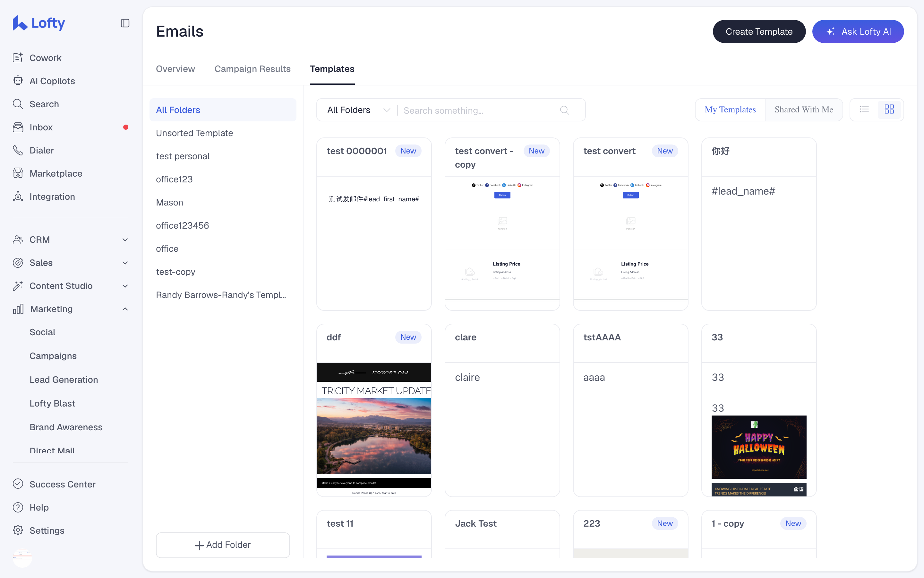Open the Help question mark icon

18,507
